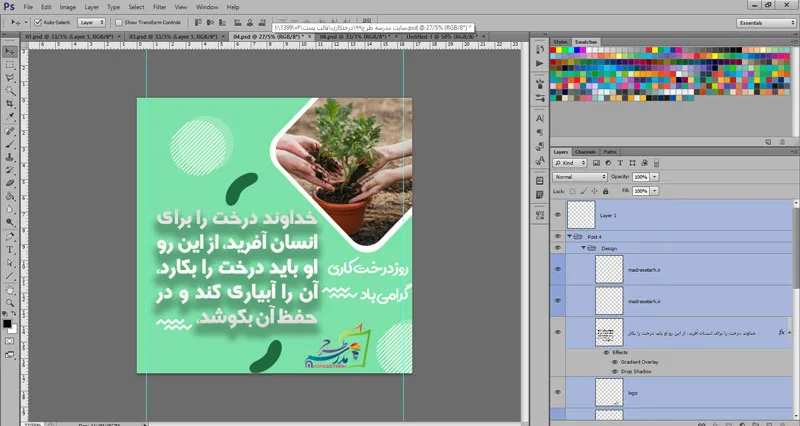Open the Actions panel play icon
Image resolution: width=800 pixels, height=426 pixels.
pos(540,63)
